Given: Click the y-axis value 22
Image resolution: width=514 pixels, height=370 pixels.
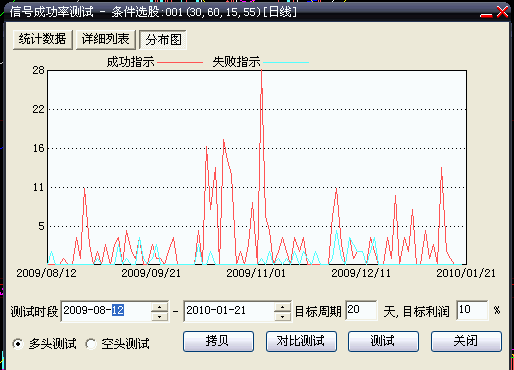Looking at the screenshot, I should pyautogui.click(x=38, y=109).
